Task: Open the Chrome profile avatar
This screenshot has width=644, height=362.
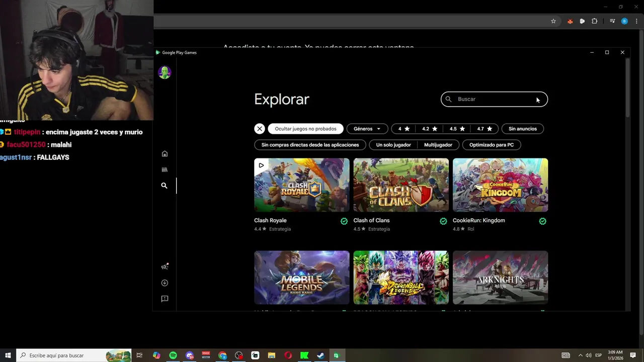Action: (624, 21)
